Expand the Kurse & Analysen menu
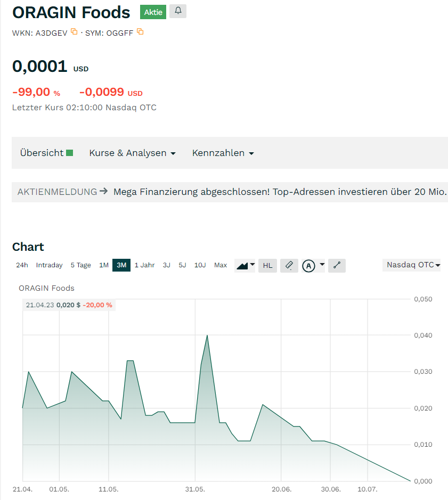448x500 pixels. tap(132, 153)
